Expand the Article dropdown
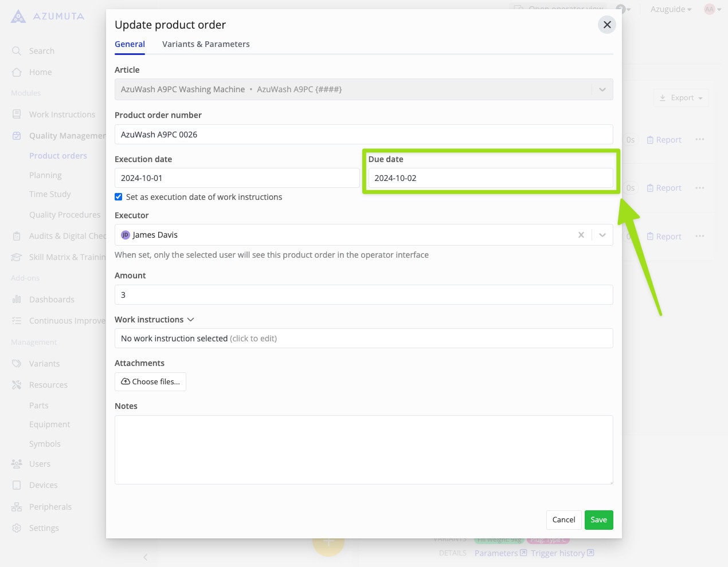This screenshot has width=728, height=567. [602, 89]
